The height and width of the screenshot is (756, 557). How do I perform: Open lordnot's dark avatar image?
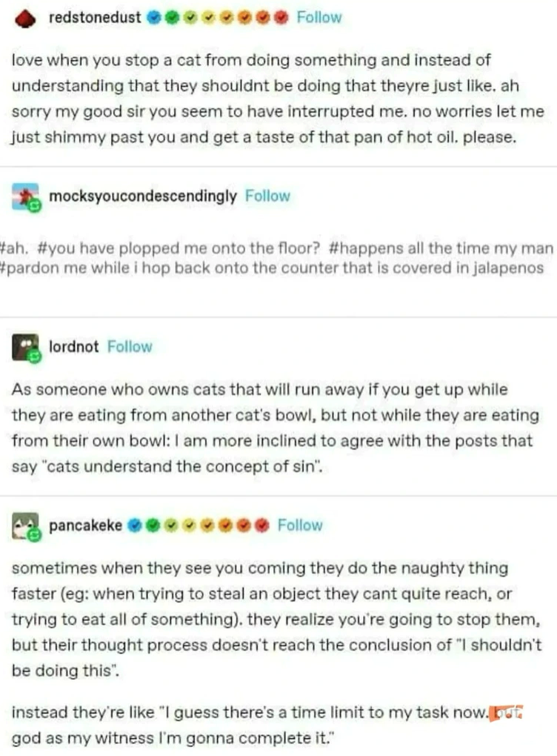(x=26, y=348)
